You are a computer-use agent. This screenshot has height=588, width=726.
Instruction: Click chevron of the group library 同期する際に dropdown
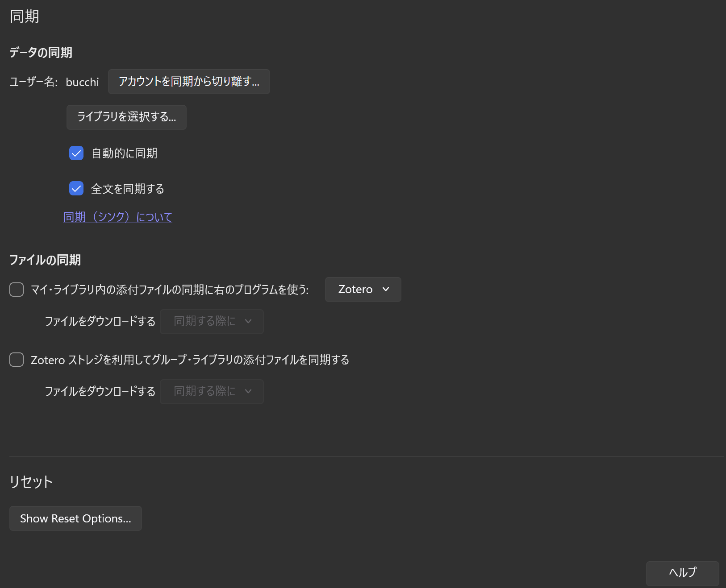[x=248, y=392]
